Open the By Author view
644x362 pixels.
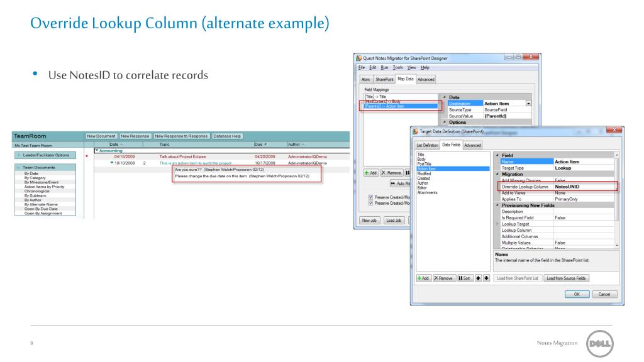click(x=33, y=200)
